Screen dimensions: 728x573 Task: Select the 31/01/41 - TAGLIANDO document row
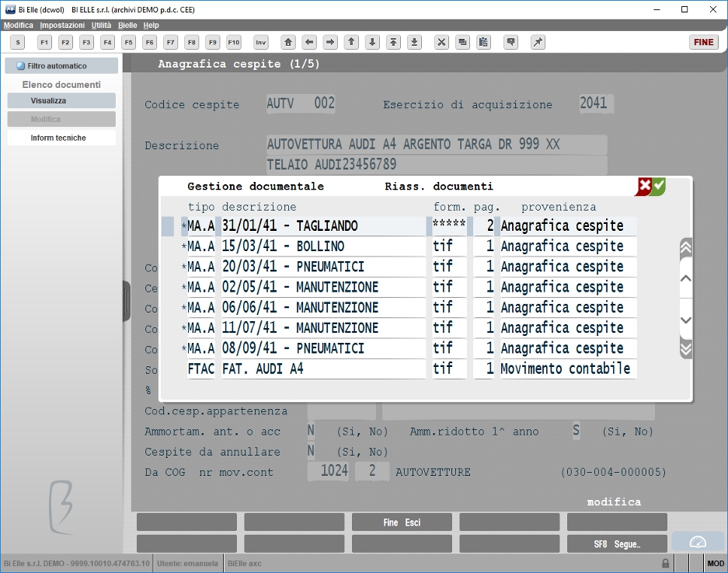[x=399, y=225]
